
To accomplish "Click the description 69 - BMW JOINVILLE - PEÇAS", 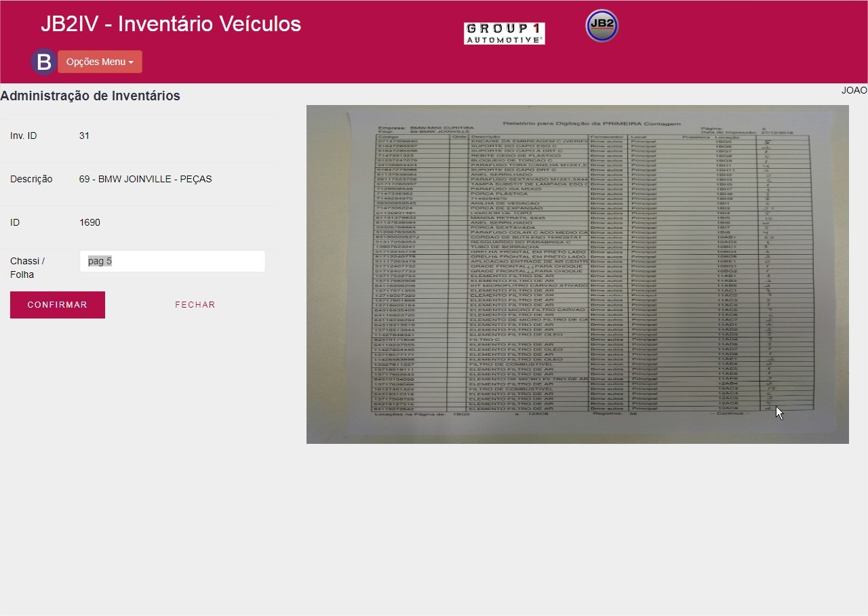I will 146,179.
